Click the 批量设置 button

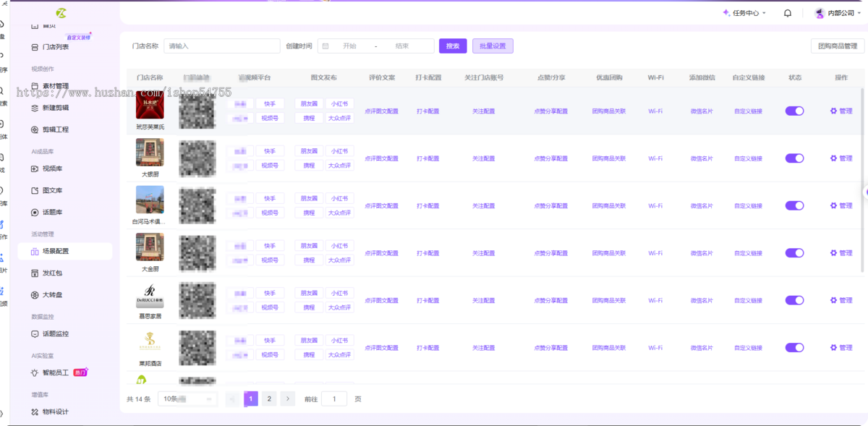[493, 46]
